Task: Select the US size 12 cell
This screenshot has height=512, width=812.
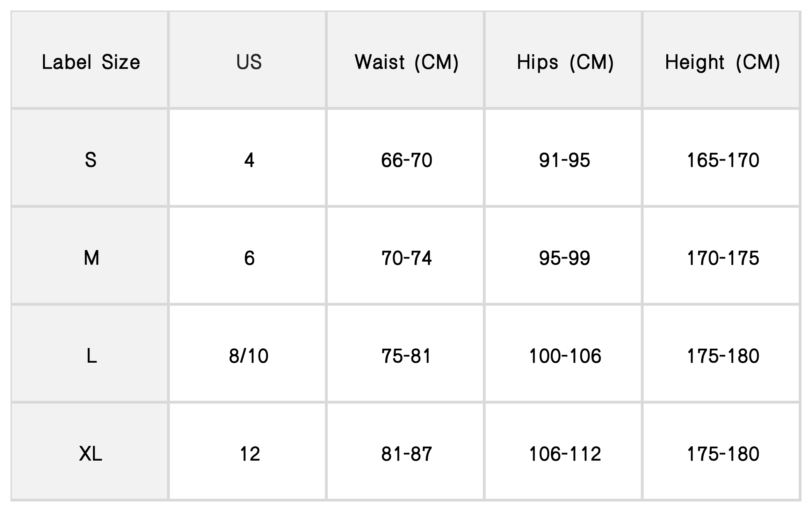Action: tap(249, 454)
